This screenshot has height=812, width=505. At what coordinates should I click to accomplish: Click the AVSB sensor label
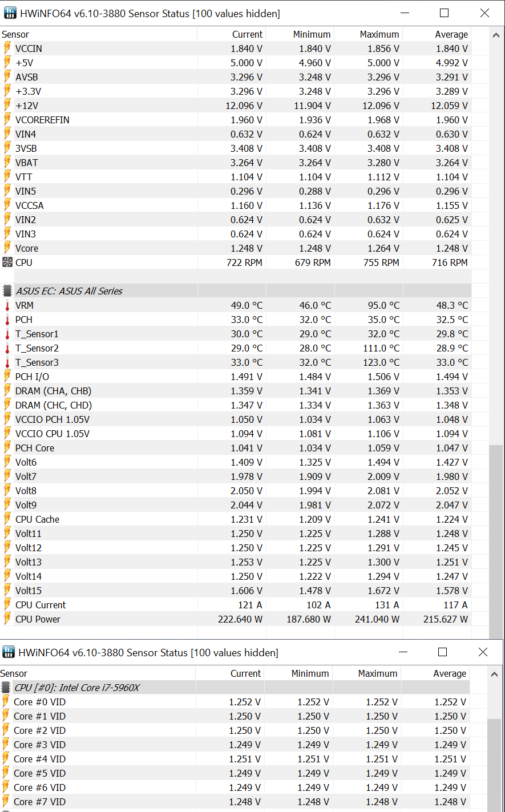[27, 77]
